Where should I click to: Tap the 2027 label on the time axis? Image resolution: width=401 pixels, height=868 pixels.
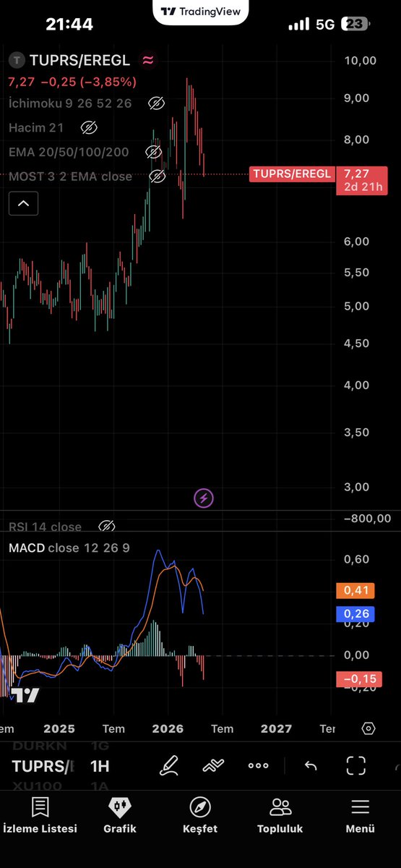[x=276, y=728]
